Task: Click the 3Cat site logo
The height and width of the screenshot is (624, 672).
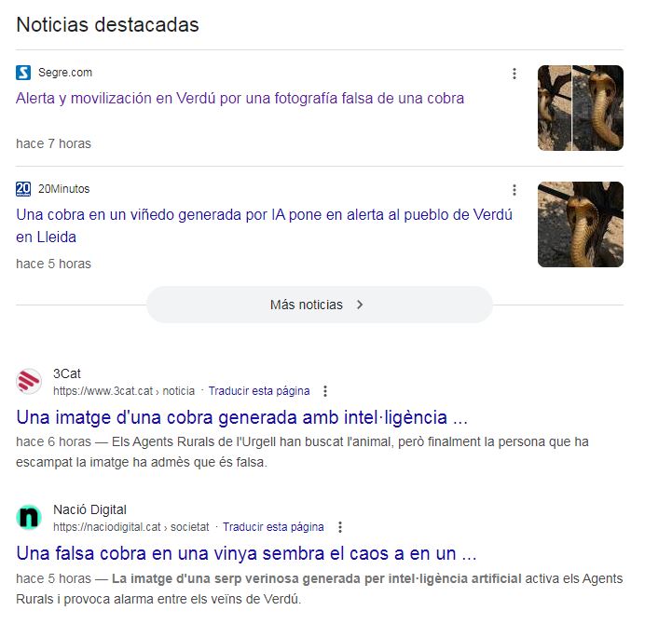Action: [29, 381]
